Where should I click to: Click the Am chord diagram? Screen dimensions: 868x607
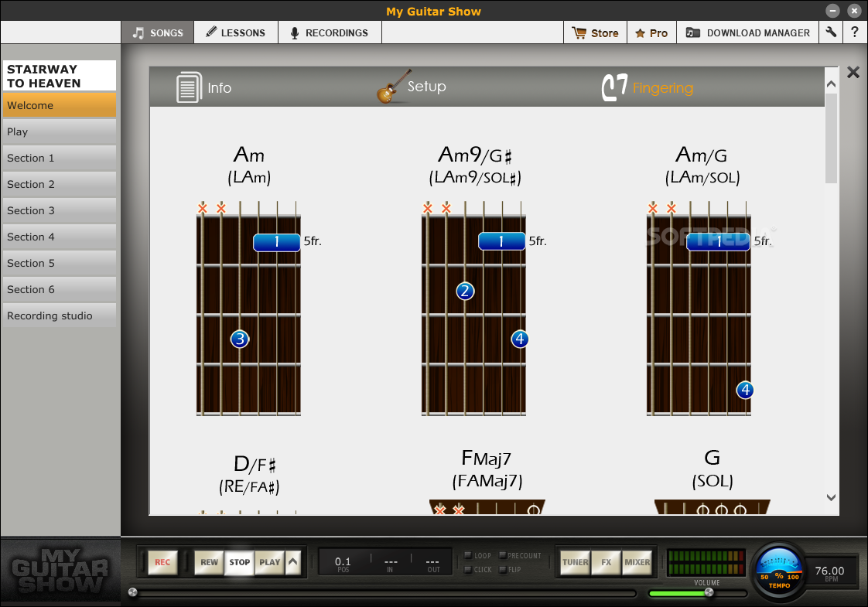(x=248, y=309)
